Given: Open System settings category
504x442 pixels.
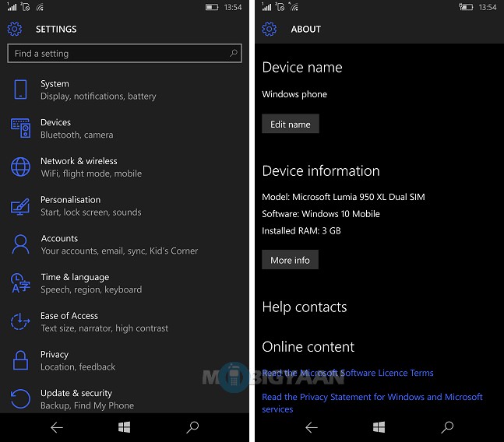Looking at the screenshot, I should (x=125, y=89).
